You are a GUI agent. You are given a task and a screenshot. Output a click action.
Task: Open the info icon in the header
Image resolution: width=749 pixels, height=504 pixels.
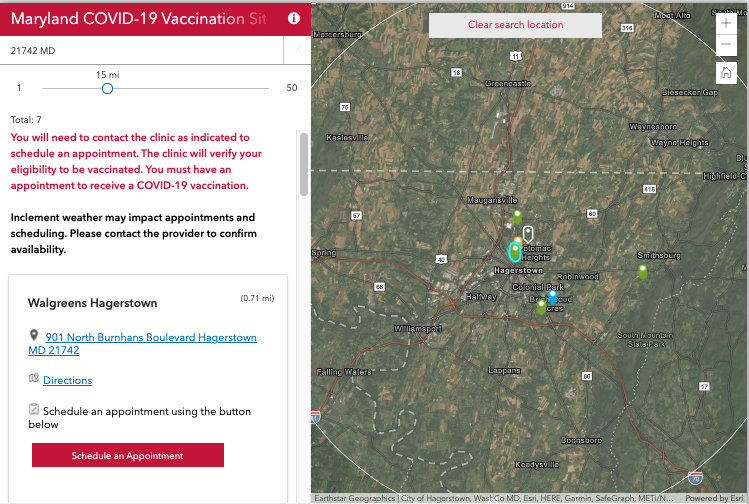[x=294, y=18]
